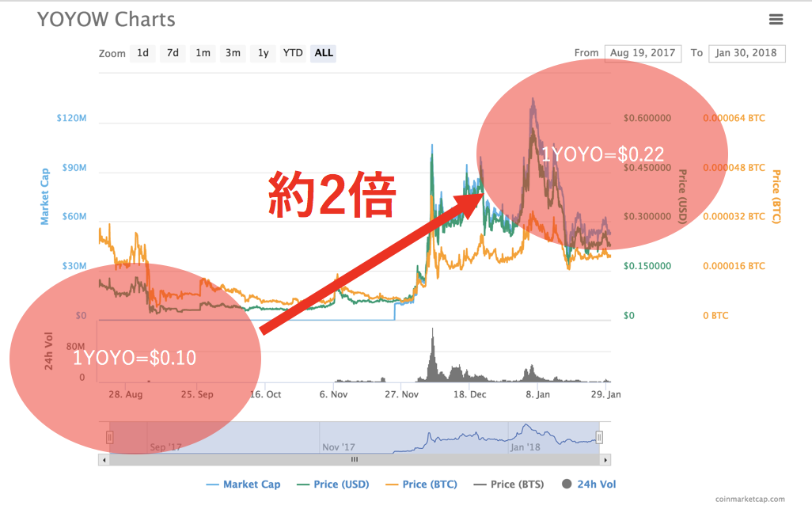812x513 pixels.
Task: Click the $60M market cap axis label
Action: pos(74,217)
